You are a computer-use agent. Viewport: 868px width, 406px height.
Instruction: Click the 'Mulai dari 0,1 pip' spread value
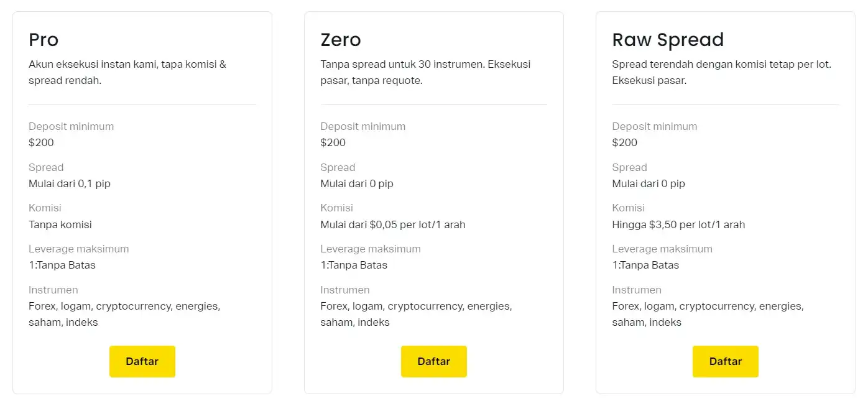(70, 183)
